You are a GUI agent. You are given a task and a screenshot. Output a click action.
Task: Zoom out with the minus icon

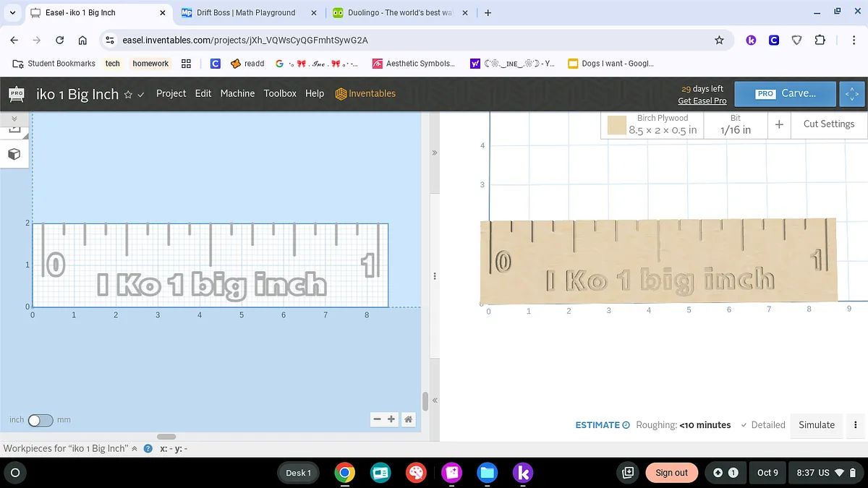(377, 419)
